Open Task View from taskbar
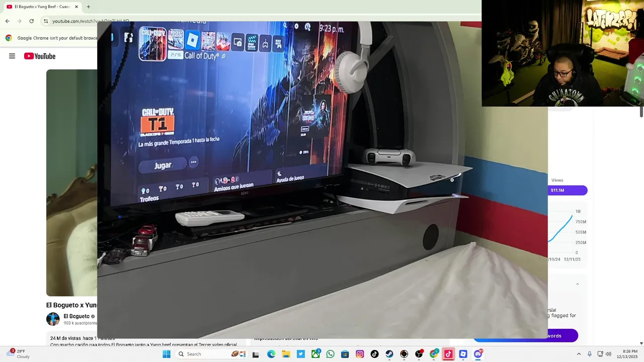644x362 pixels. coord(256,354)
